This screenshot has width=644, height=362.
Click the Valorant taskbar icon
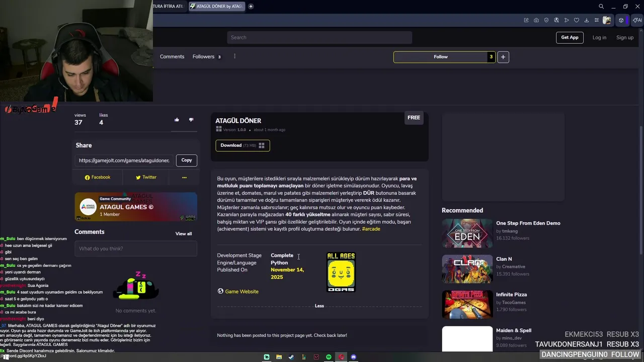tap(316, 357)
